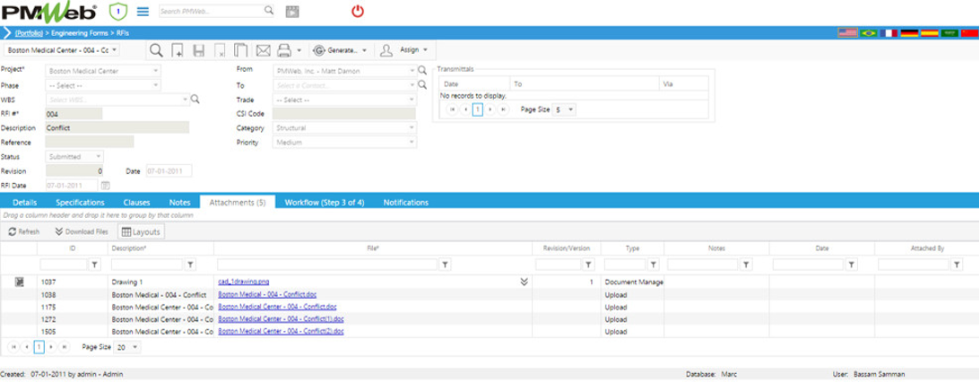Sort by the Date column header
Screen dimensions: 980x383
pyautogui.click(x=822, y=248)
